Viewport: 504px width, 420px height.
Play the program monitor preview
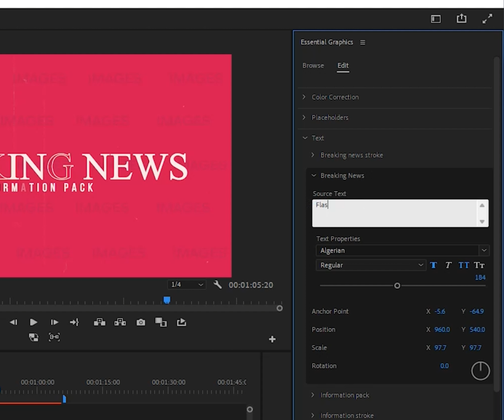tap(33, 322)
